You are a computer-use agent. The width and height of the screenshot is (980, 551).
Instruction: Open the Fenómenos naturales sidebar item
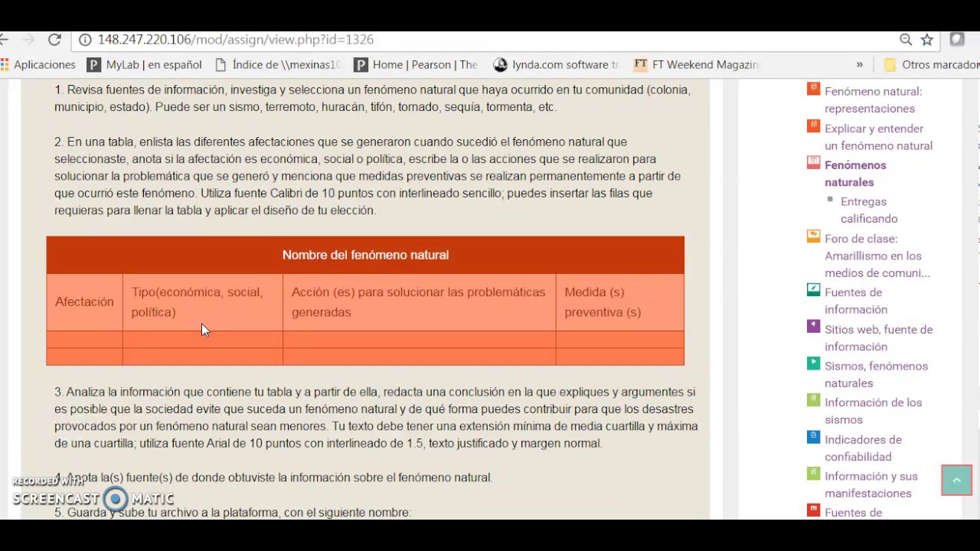855,174
